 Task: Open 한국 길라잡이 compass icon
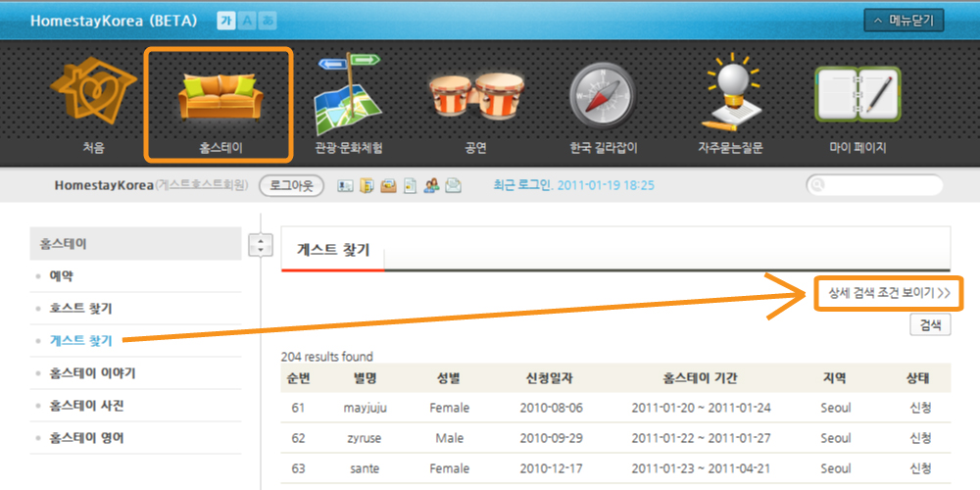[x=603, y=96]
